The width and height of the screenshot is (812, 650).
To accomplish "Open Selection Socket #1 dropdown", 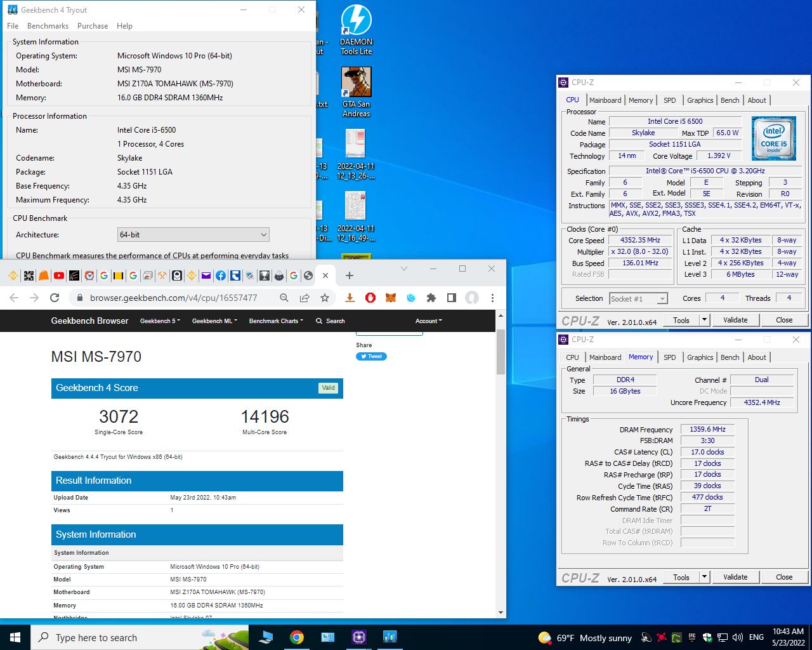I will pyautogui.click(x=638, y=298).
